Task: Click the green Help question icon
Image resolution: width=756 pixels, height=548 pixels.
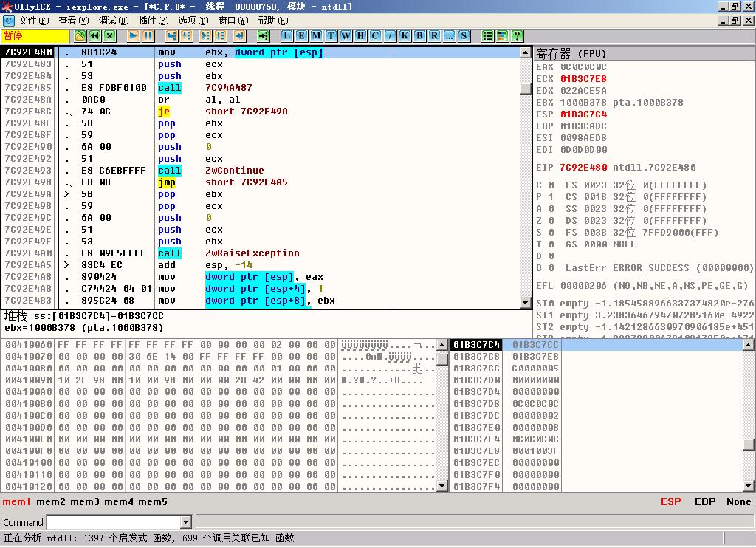Action: pyautogui.click(x=517, y=35)
